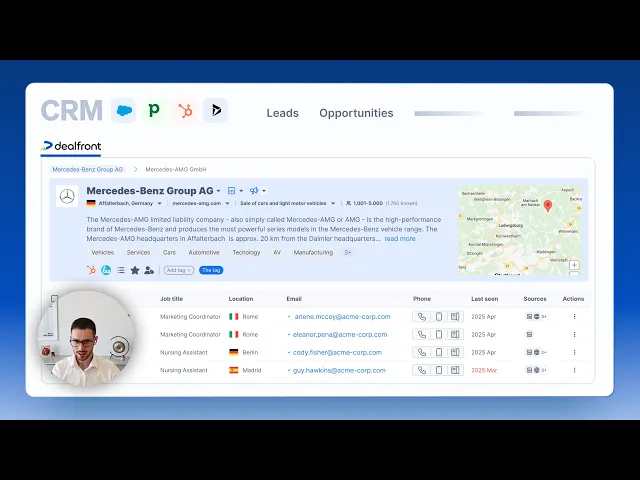Click mobile phone icon in eleanor.pena row
This screenshot has height=480, width=640.
click(x=439, y=335)
